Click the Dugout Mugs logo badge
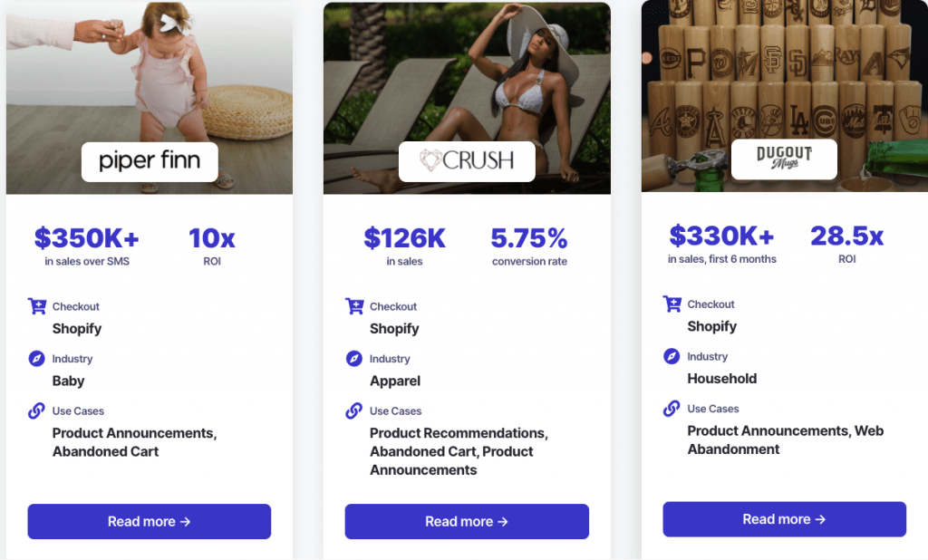Screen dimensions: 928x560 (x=784, y=159)
